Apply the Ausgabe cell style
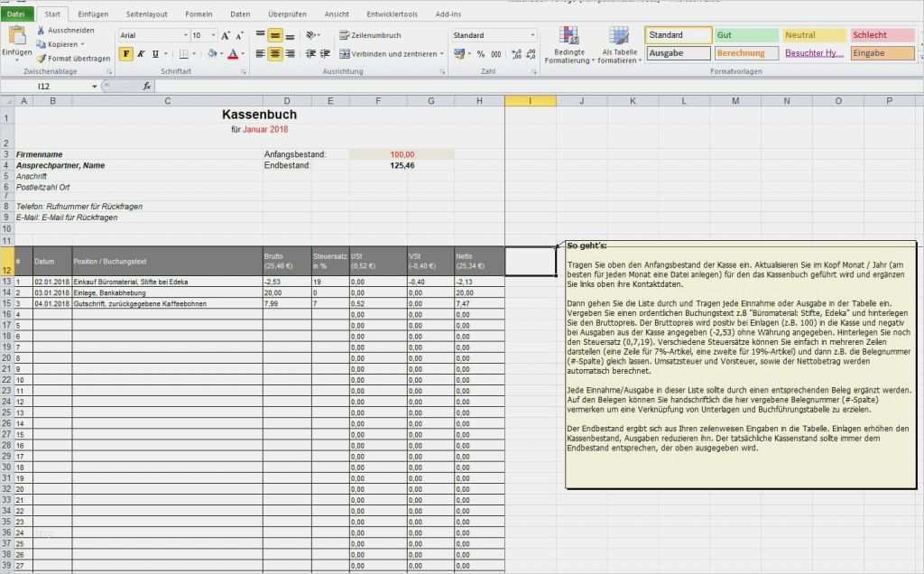The width and height of the screenshot is (924, 574). coord(678,53)
